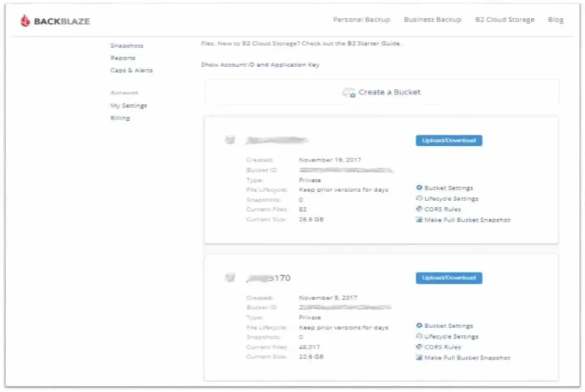Go to Reports in the sidebar

pos(123,58)
